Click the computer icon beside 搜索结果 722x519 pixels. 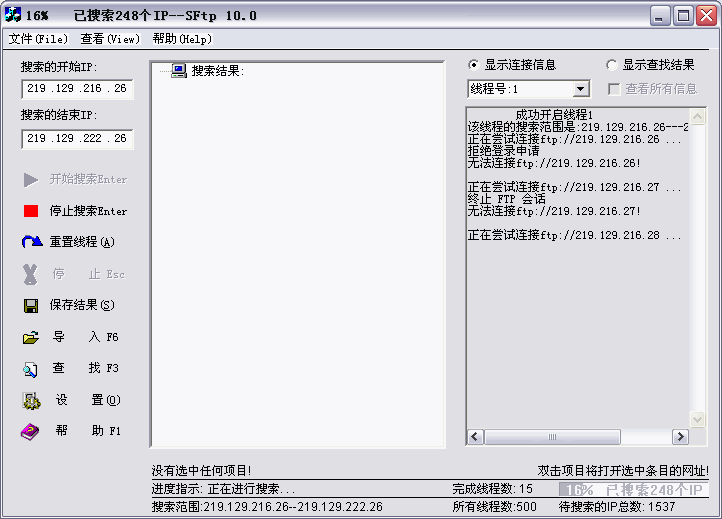(x=179, y=70)
